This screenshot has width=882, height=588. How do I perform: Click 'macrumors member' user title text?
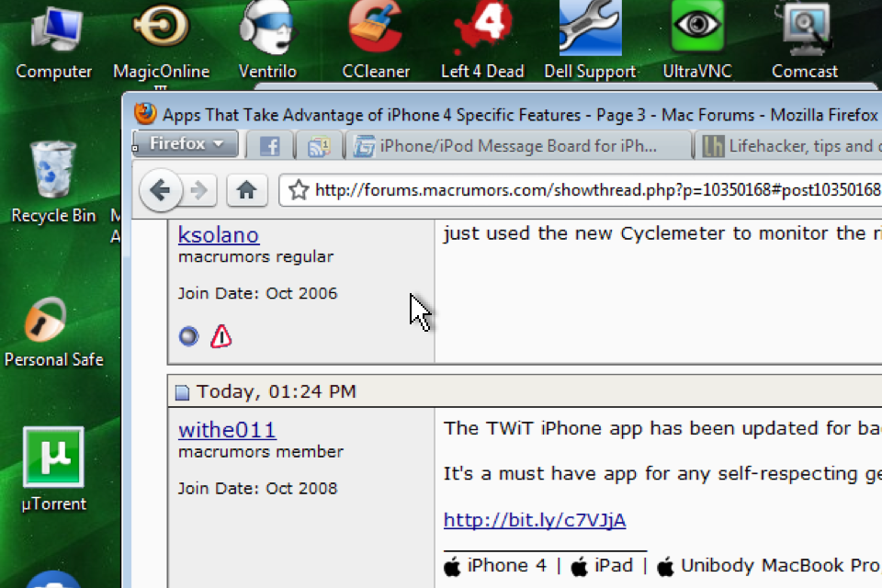point(261,452)
